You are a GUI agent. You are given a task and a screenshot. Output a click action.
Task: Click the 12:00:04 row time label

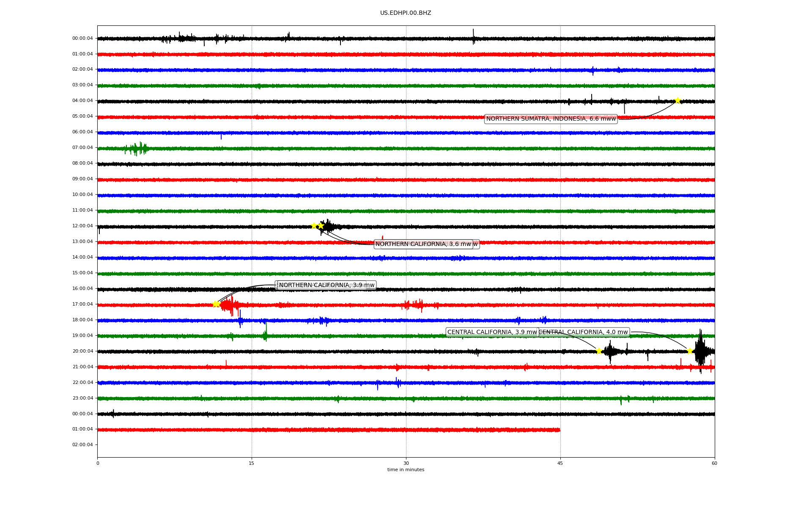pos(82,226)
